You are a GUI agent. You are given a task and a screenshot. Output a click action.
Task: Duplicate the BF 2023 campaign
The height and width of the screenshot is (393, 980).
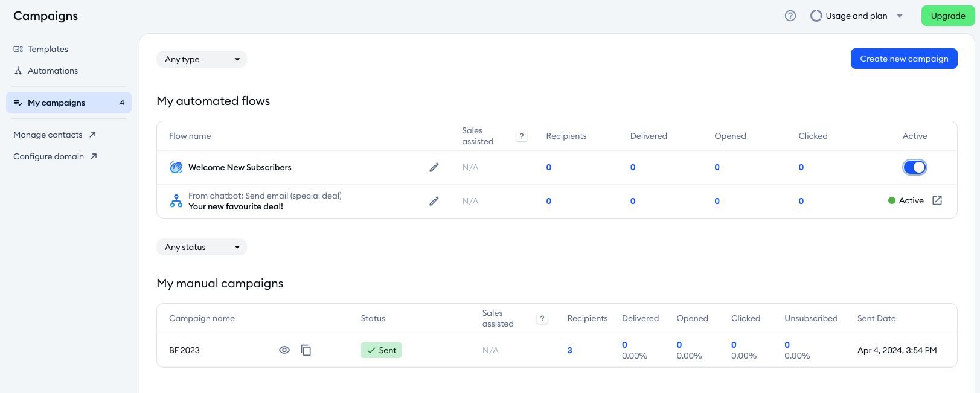[306, 350]
